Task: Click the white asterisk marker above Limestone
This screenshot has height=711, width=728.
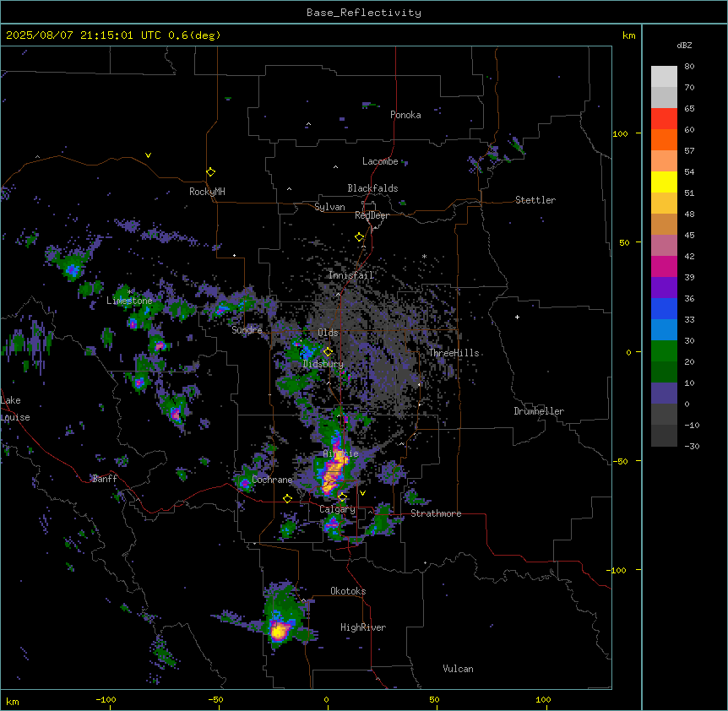Action: 130,292
